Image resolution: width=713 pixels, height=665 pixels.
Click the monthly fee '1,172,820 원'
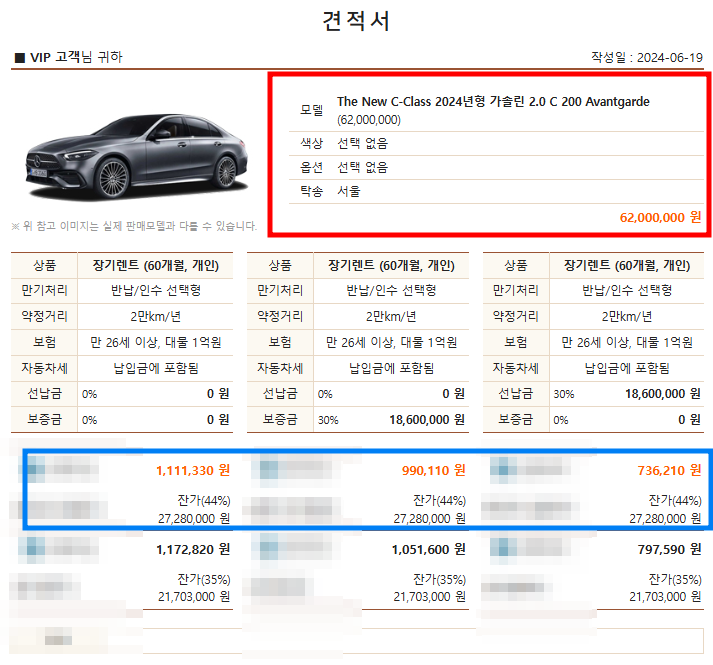click(x=193, y=549)
